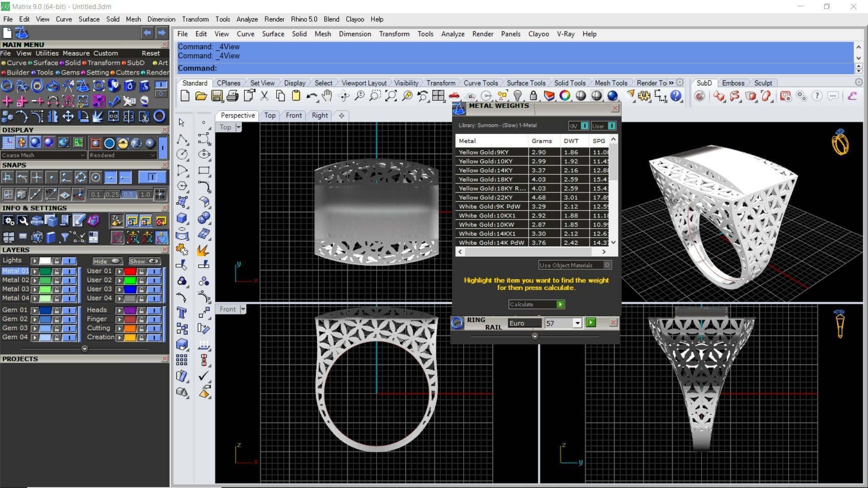The height and width of the screenshot is (488, 868).
Task: Click the Text tool icon
Action: tap(182, 313)
